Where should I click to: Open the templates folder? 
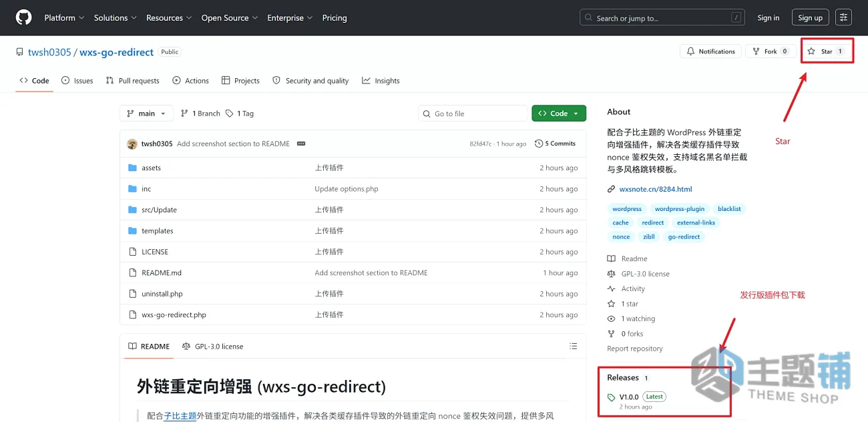(158, 231)
